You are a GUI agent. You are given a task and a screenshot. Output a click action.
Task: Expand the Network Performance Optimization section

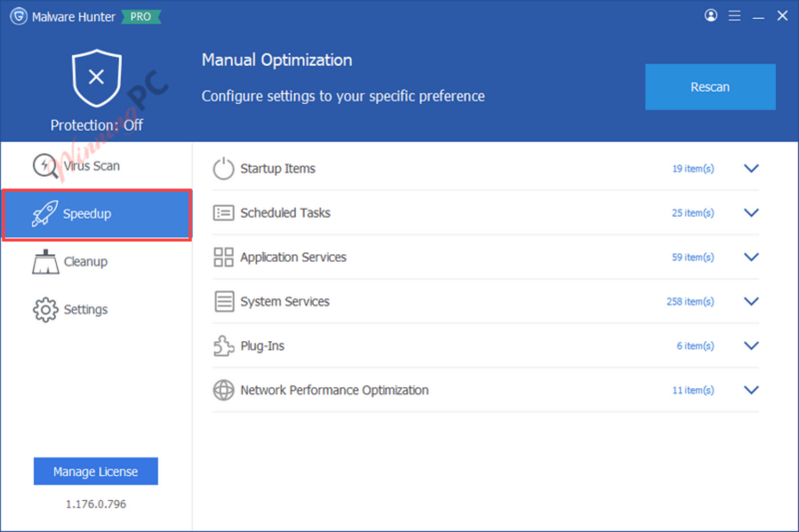click(751, 390)
